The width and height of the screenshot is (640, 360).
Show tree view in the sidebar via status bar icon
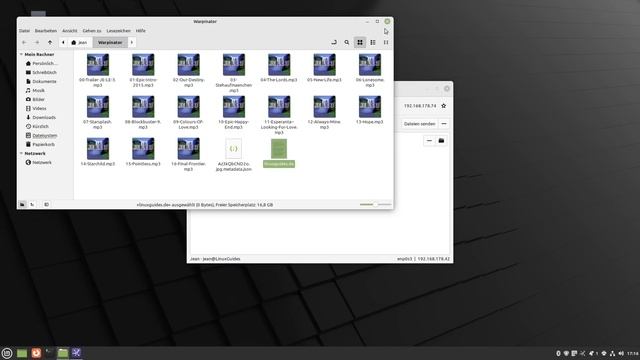click(32, 204)
